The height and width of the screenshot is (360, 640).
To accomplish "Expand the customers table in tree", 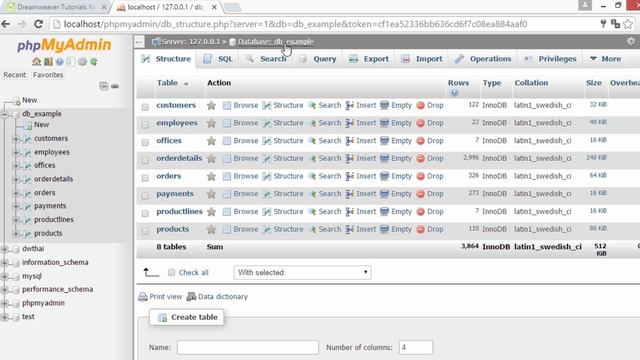I will point(16,139).
